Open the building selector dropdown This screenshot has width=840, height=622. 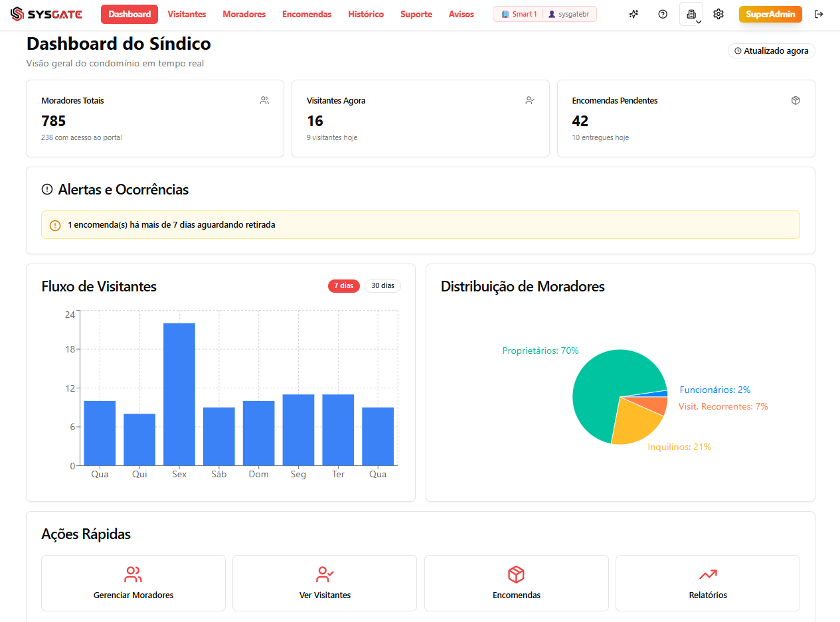[691, 14]
